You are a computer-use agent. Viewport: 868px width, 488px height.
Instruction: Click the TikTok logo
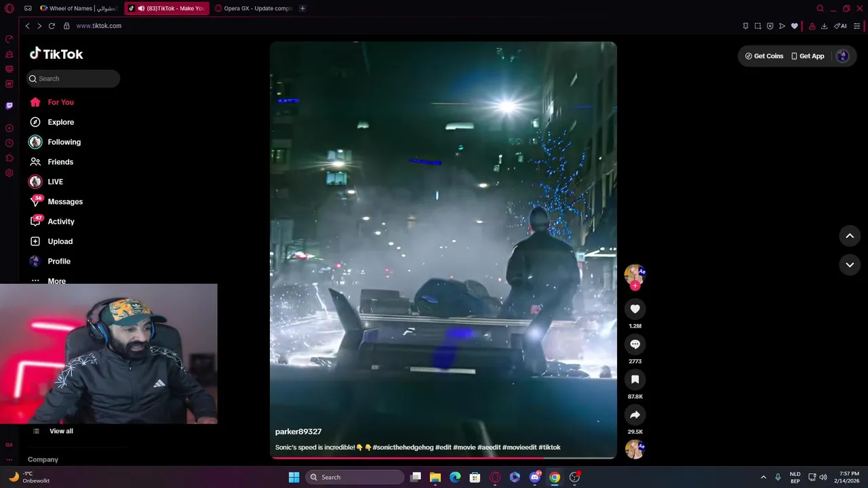(56, 54)
